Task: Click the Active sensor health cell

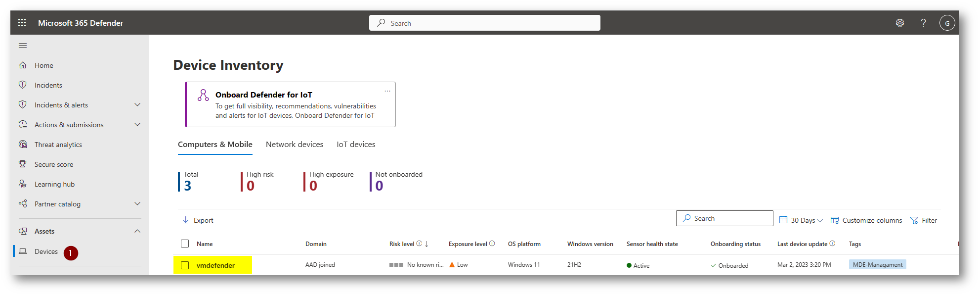Action: (638, 265)
